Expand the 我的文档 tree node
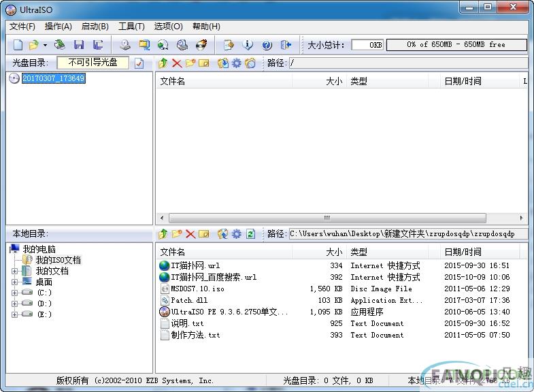This screenshot has height=392, width=534. [x=14, y=271]
